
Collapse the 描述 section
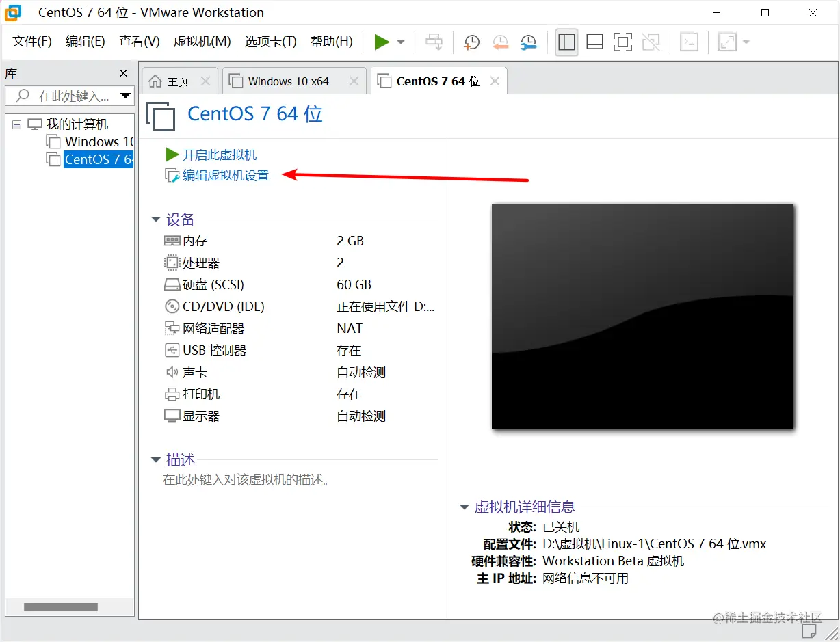coord(156,459)
